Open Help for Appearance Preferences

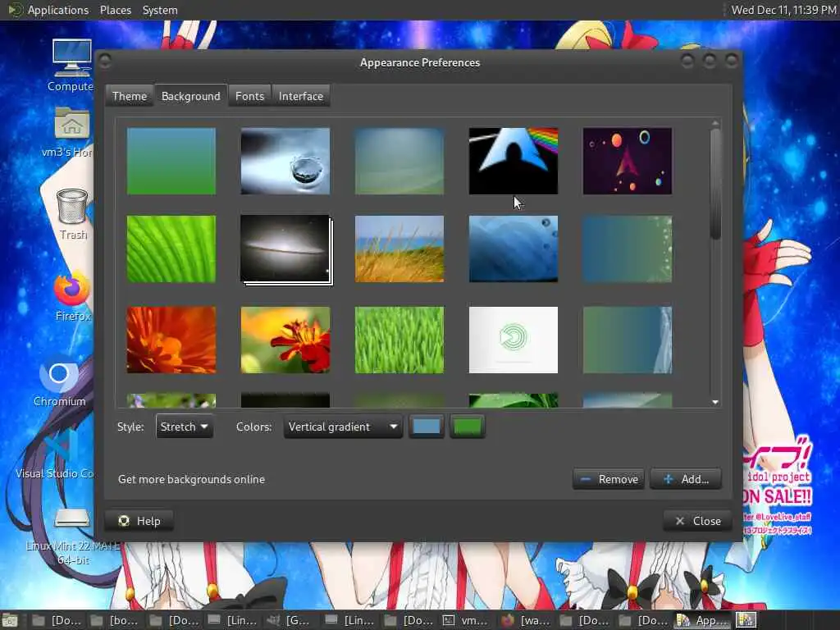139,521
